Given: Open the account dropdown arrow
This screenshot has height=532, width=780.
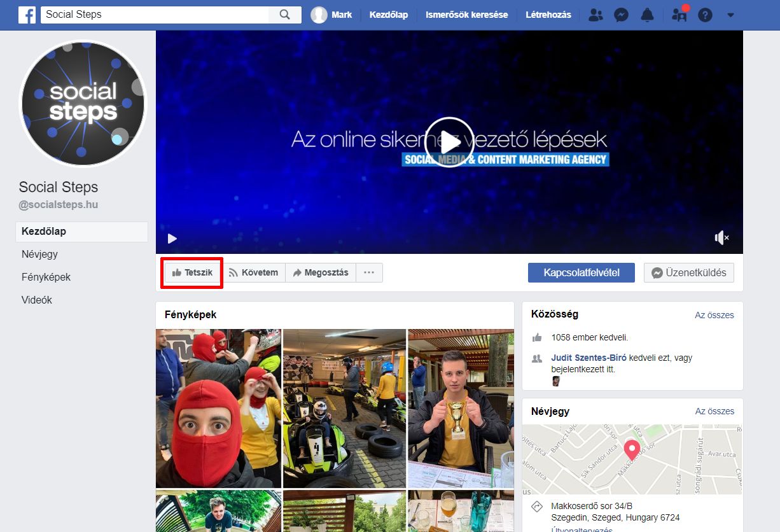Looking at the screenshot, I should [x=730, y=15].
